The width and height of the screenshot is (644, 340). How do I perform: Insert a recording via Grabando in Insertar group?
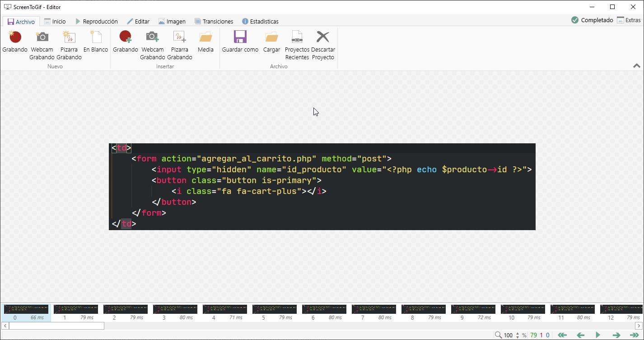click(126, 42)
